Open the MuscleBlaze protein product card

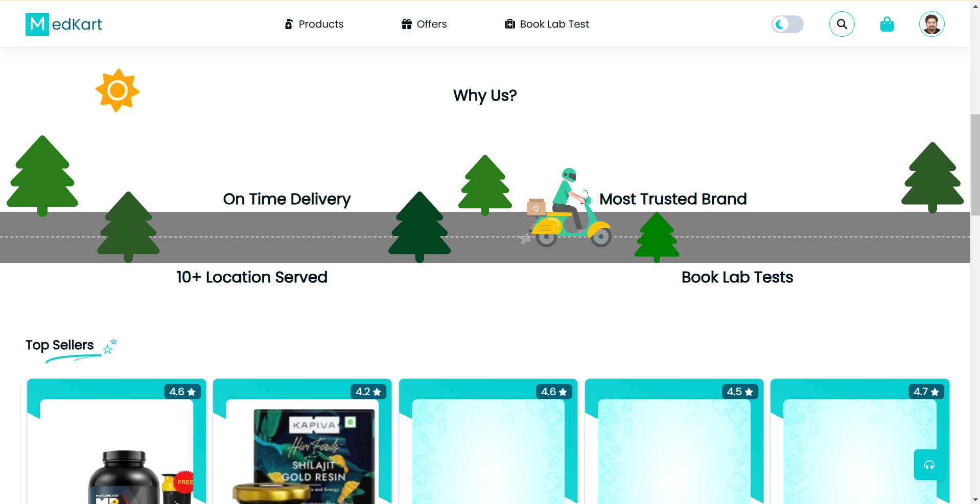(x=116, y=442)
